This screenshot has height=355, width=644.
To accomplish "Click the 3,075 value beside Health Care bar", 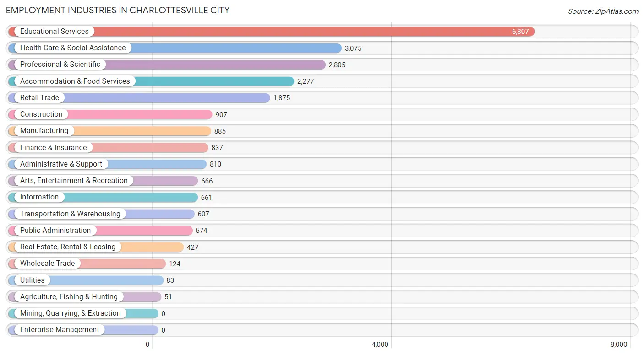I will click(353, 48).
